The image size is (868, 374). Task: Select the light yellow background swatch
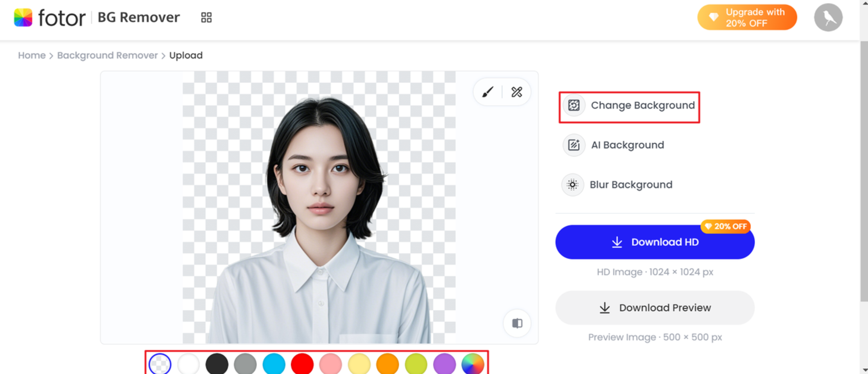(x=359, y=364)
